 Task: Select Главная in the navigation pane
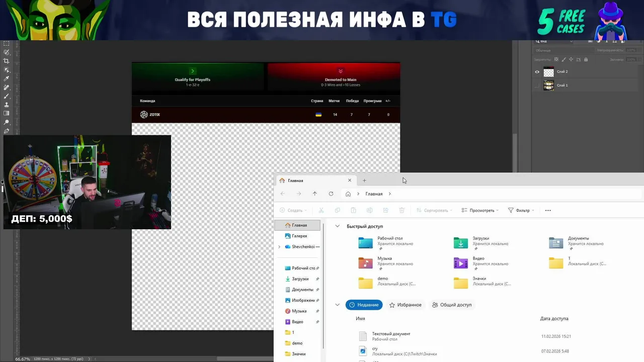click(298, 225)
